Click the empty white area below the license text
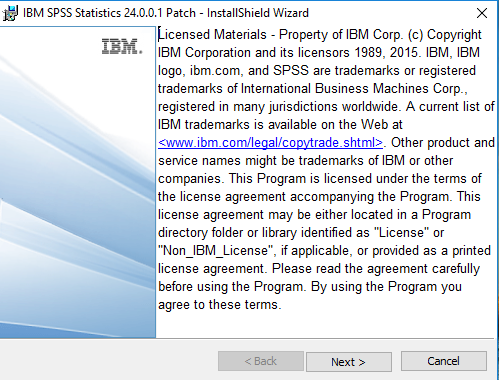Screen dimensions: 499x380 click(x=325, y=325)
